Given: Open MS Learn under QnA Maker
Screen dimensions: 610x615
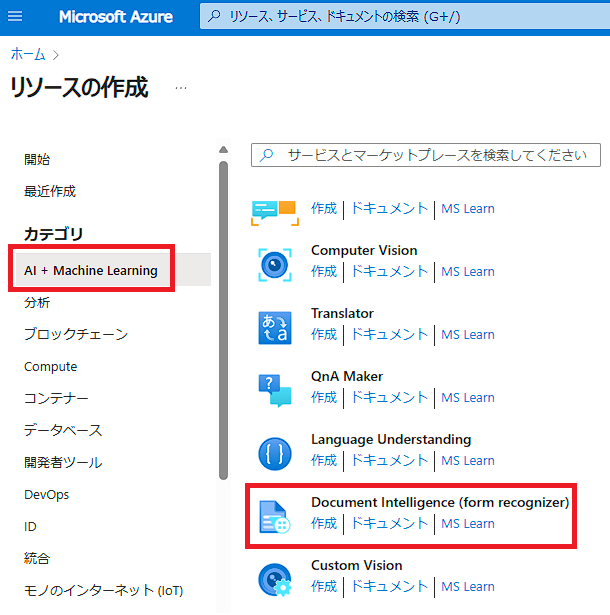Looking at the screenshot, I should [468, 398].
